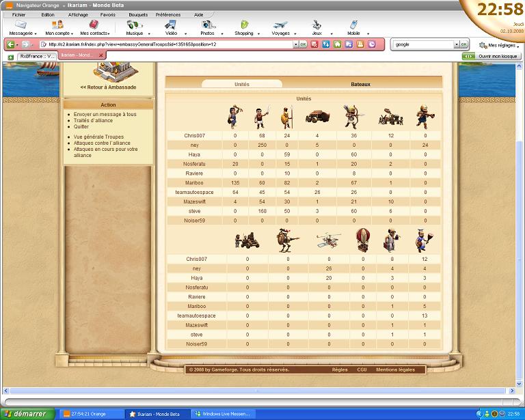Click the archer unit icon
Screen dimensions: 525x420
(x=353, y=117)
